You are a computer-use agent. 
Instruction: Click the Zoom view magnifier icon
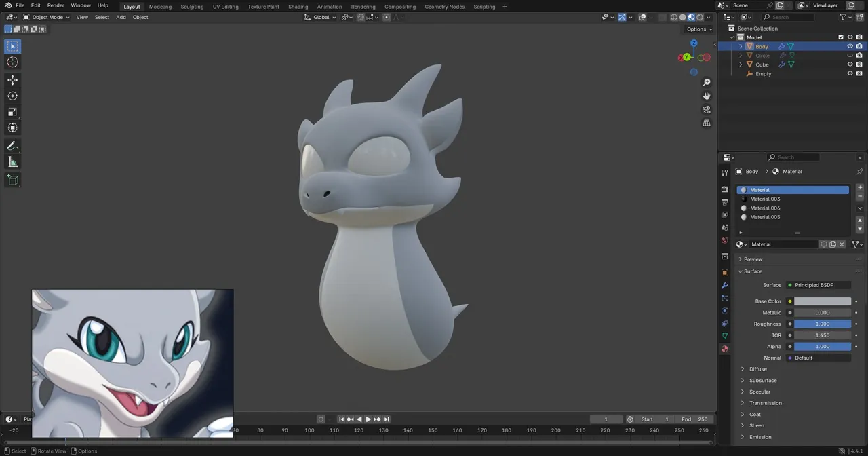point(707,82)
